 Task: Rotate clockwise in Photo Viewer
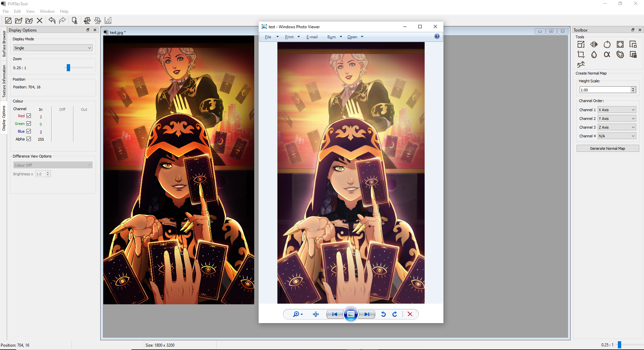(x=395, y=314)
